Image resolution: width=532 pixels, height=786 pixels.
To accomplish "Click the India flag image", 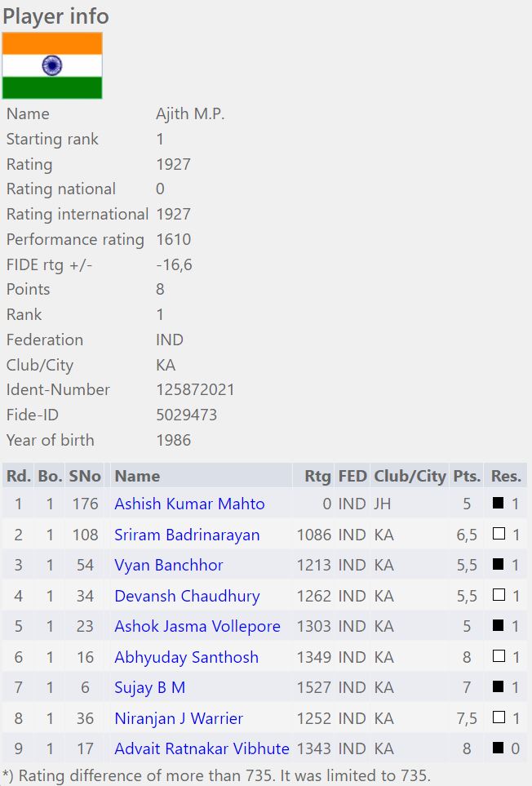I will (52, 66).
